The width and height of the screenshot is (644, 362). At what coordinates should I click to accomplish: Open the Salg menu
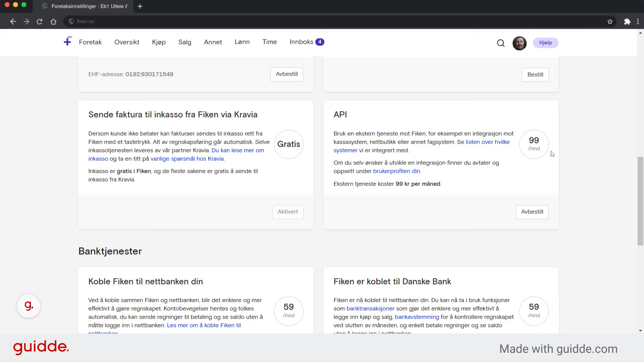185,42
